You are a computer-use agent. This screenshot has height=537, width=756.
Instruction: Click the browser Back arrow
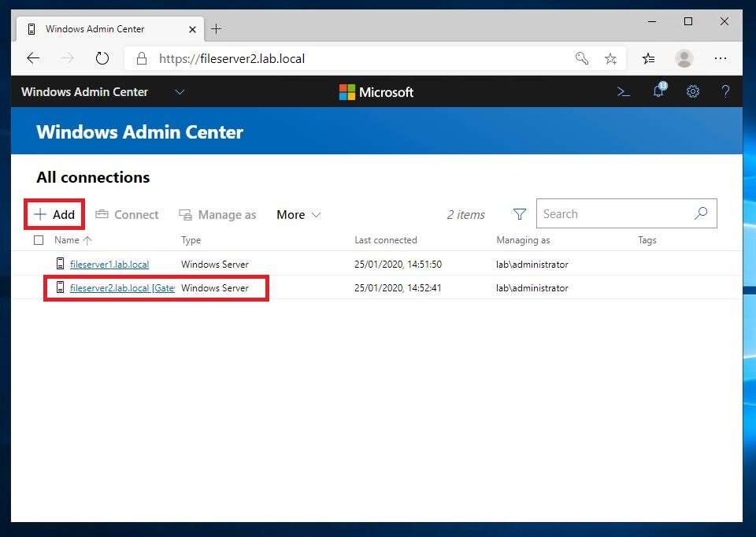click(x=33, y=58)
